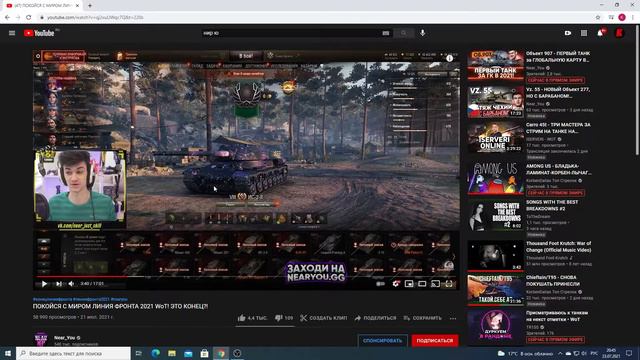Reload the page

(29, 18)
